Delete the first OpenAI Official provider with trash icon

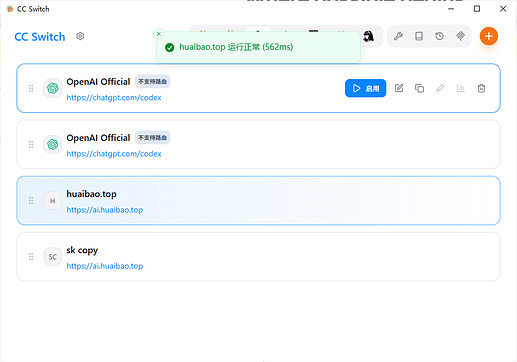point(481,88)
